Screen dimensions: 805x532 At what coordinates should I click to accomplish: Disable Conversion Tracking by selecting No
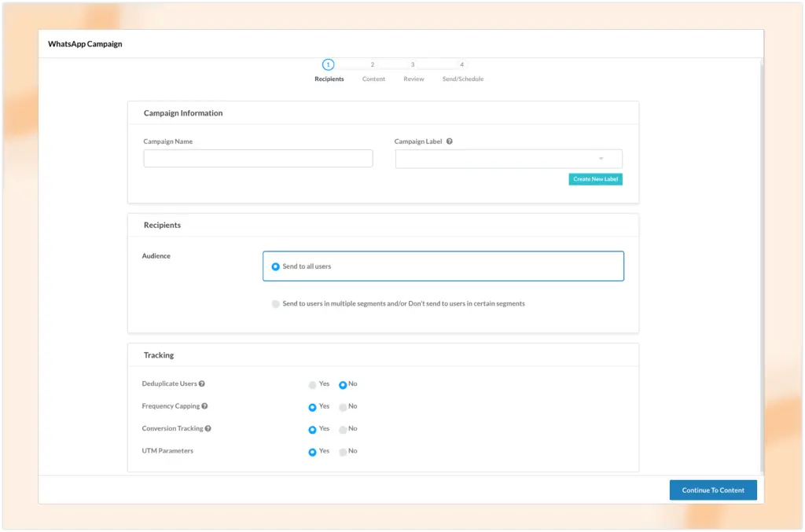343,430
